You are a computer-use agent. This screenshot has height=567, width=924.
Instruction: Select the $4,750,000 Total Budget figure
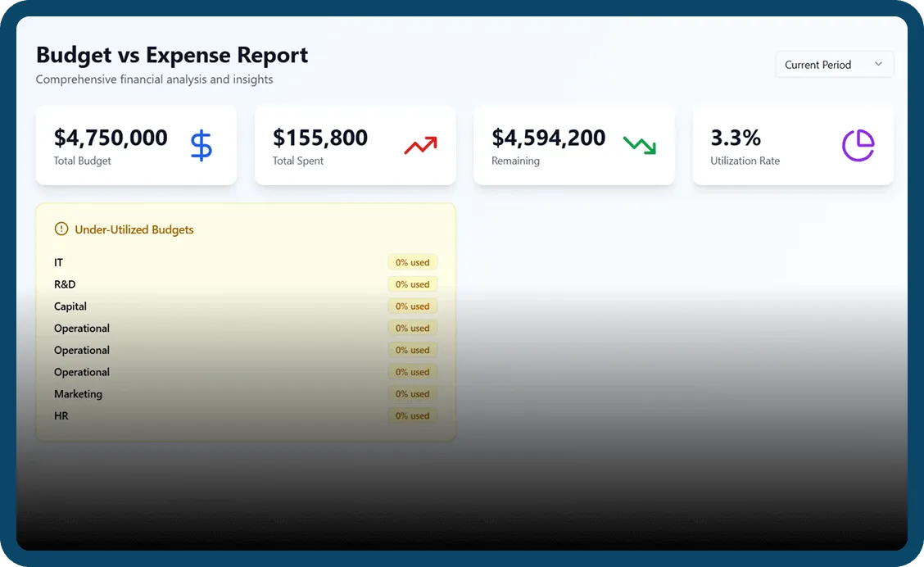tap(111, 138)
